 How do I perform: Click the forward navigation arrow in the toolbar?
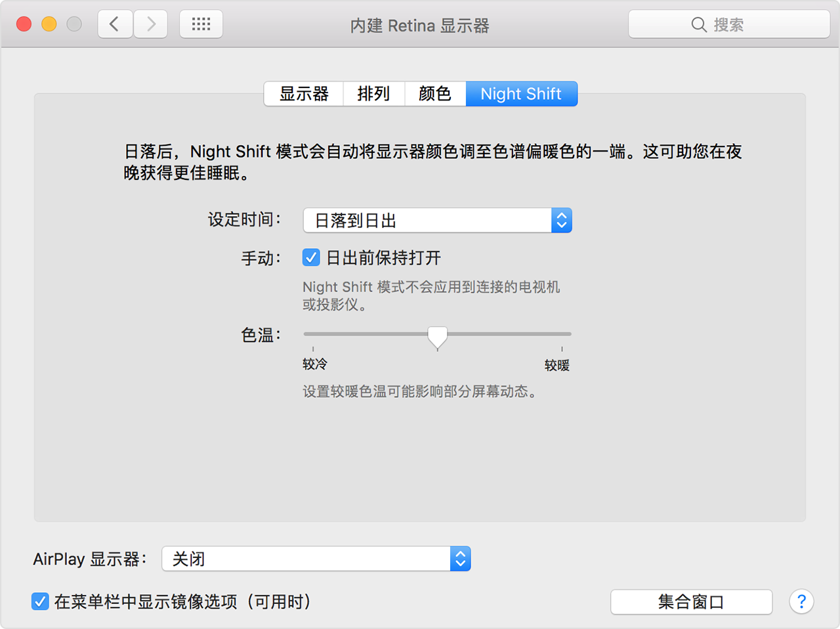[150, 24]
